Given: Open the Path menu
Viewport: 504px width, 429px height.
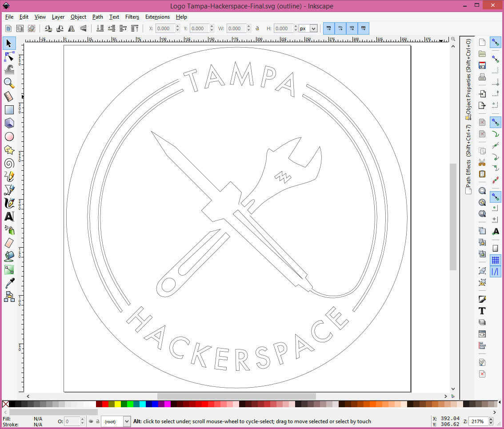Looking at the screenshot, I should coord(98,17).
